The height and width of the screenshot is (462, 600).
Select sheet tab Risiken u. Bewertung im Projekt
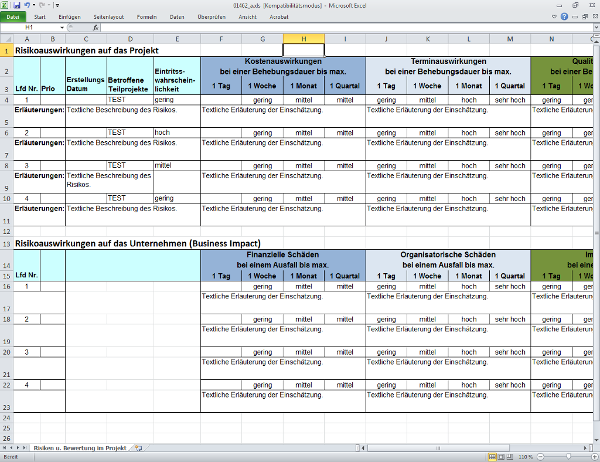coord(81,447)
